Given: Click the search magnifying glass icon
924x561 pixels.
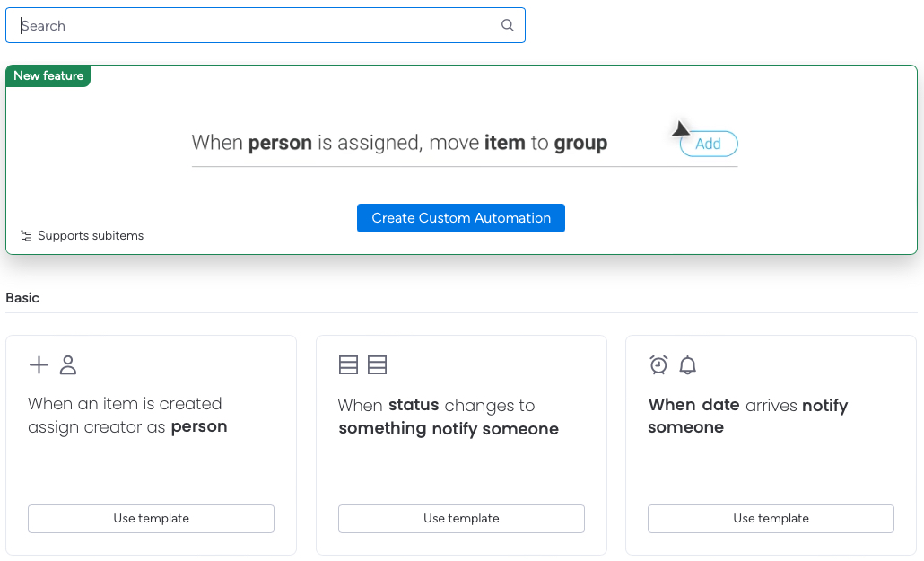Looking at the screenshot, I should 507,25.
